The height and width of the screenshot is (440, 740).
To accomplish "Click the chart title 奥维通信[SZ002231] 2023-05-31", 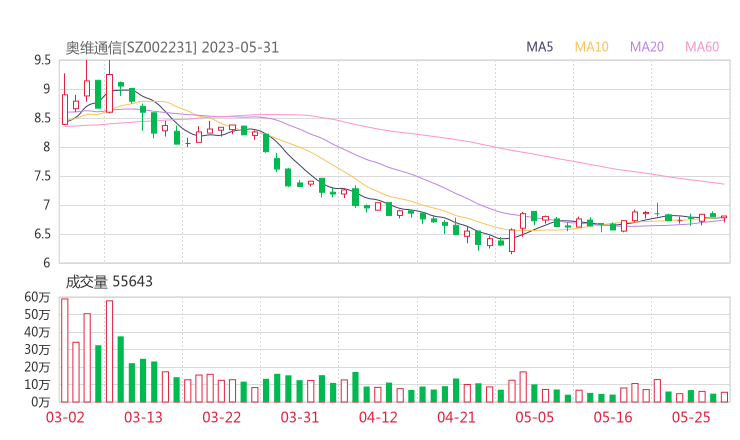I will point(172,48).
